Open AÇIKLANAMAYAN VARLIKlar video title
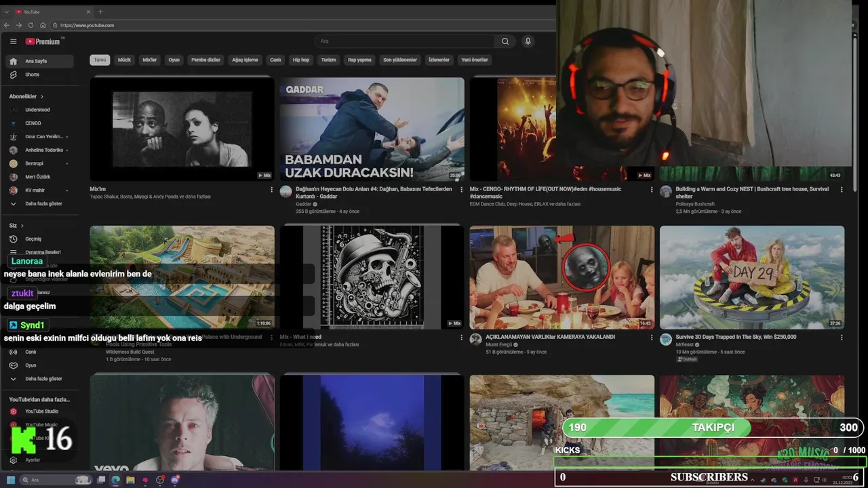The height and width of the screenshot is (488, 868). click(x=551, y=337)
